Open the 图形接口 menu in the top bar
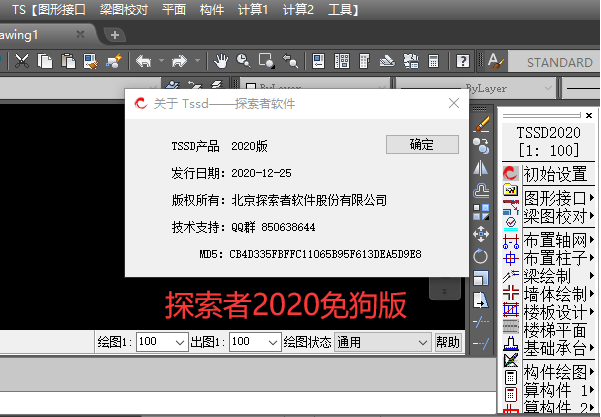The height and width of the screenshot is (417, 601). pyautogui.click(x=62, y=10)
